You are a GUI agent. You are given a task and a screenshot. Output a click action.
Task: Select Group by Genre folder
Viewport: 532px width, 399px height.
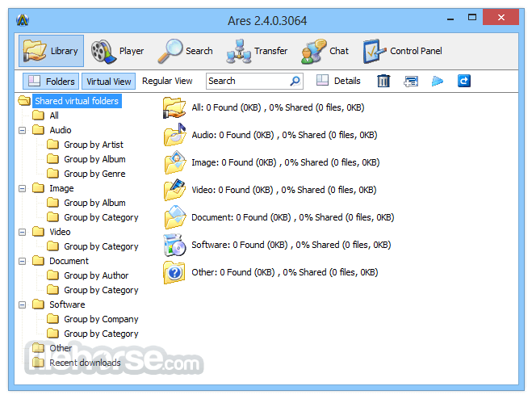94,174
